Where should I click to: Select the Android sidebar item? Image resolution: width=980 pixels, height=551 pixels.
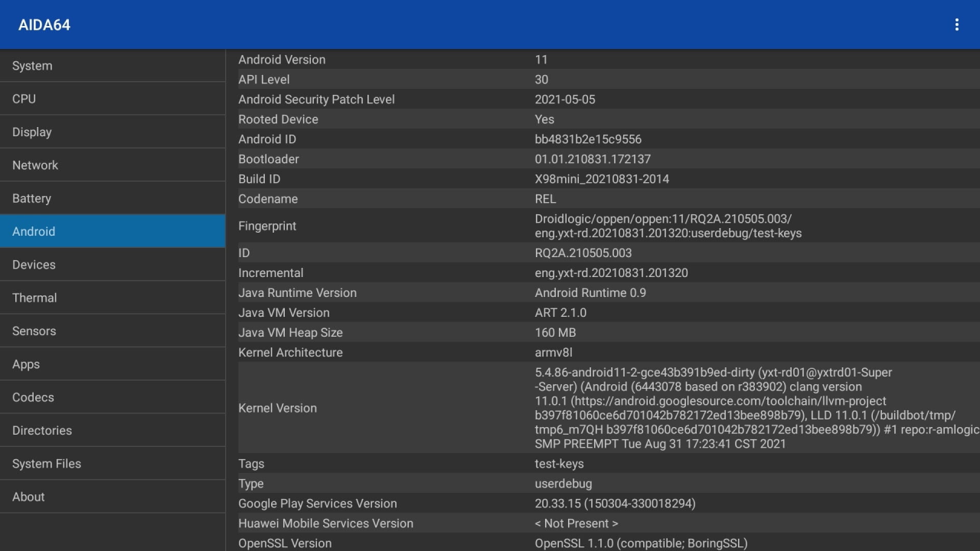[113, 231]
